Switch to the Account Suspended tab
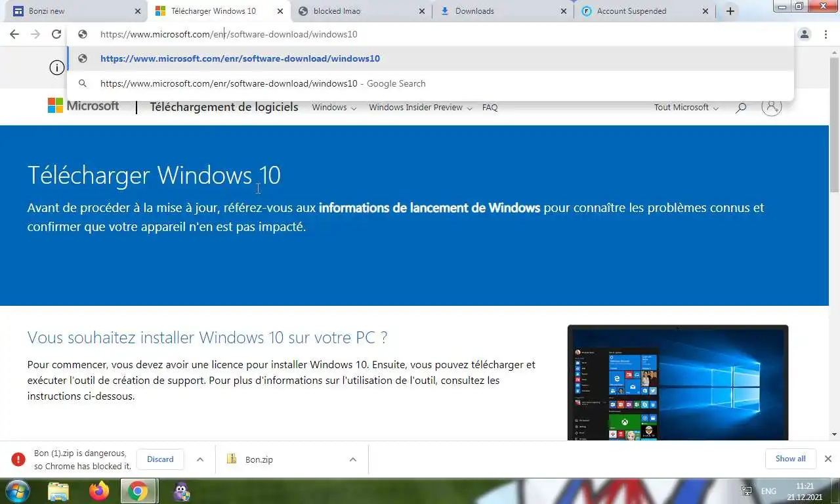840x504 pixels. (644, 11)
